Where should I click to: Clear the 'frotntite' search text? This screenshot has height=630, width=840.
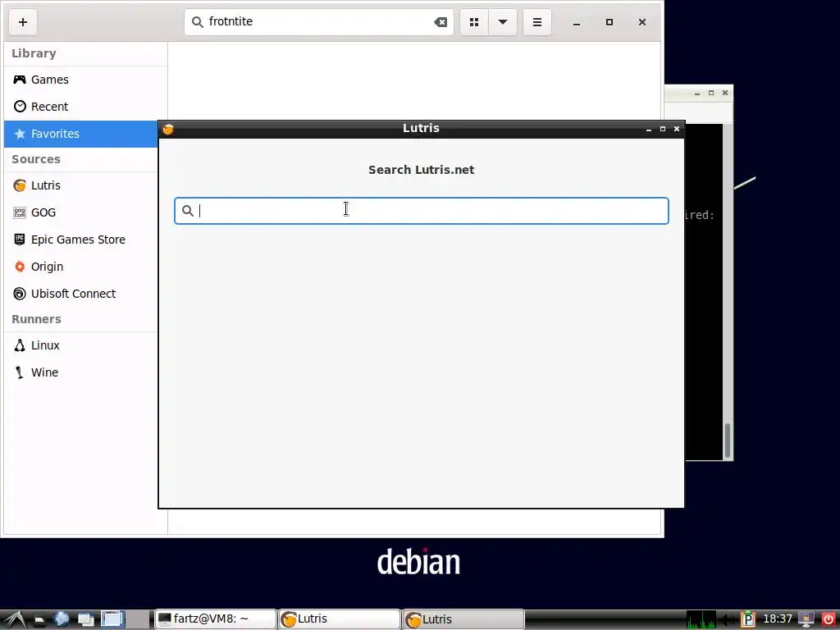(441, 22)
